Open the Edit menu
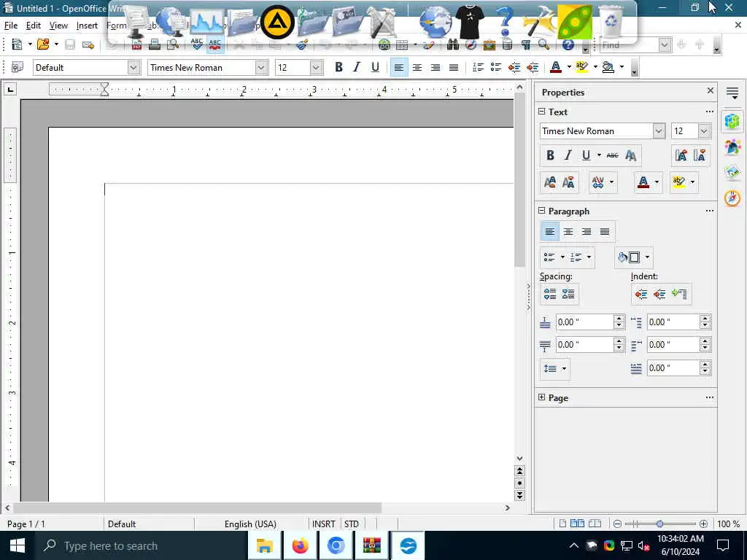747x560 pixels. point(34,26)
